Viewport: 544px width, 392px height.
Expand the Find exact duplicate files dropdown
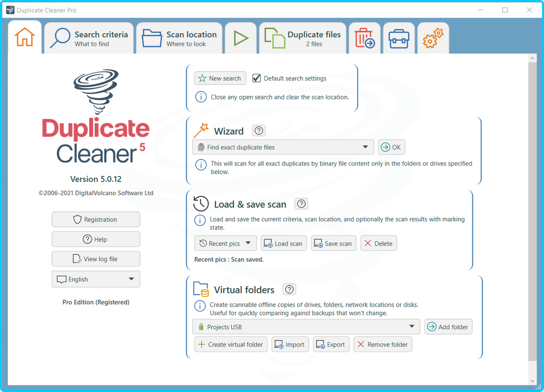[283, 147]
